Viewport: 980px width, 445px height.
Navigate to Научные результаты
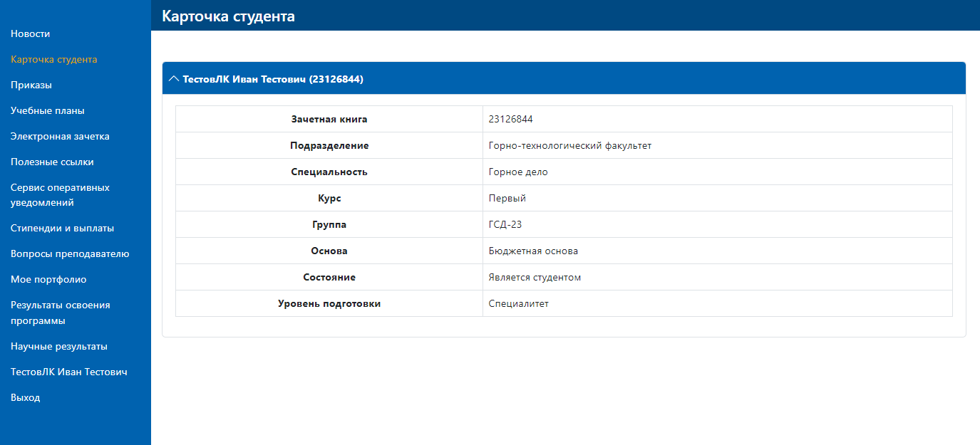click(58, 346)
